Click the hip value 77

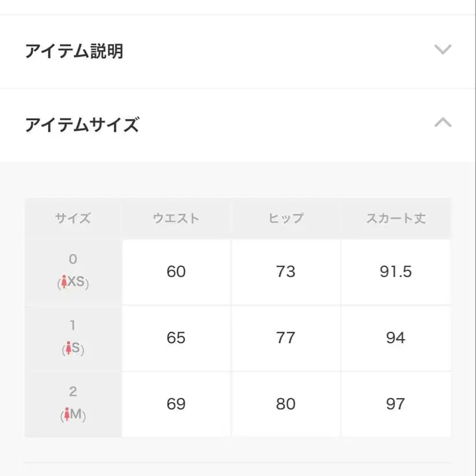[287, 337]
